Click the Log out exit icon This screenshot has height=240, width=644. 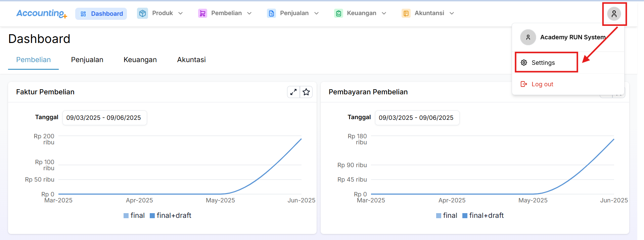524,84
